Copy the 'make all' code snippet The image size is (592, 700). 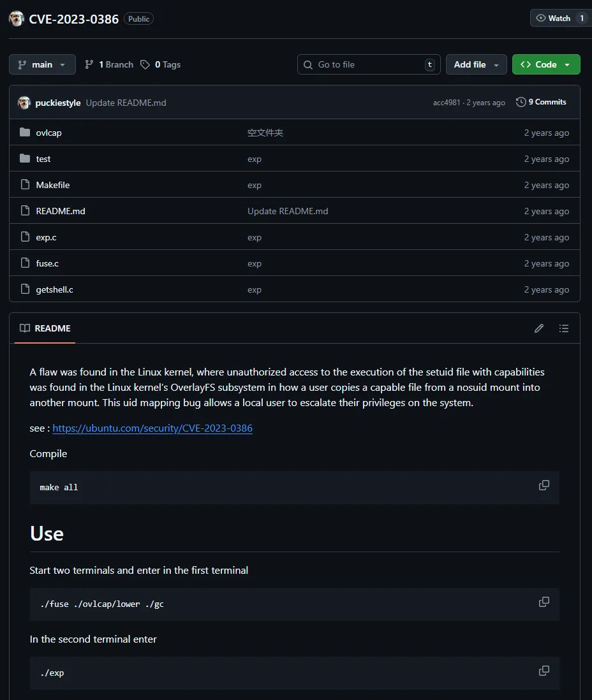544,485
